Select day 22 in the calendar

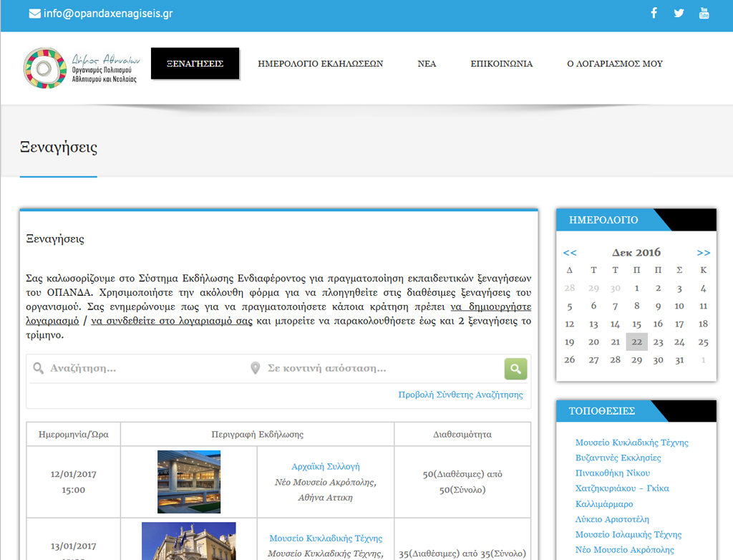click(x=636, y=342)
